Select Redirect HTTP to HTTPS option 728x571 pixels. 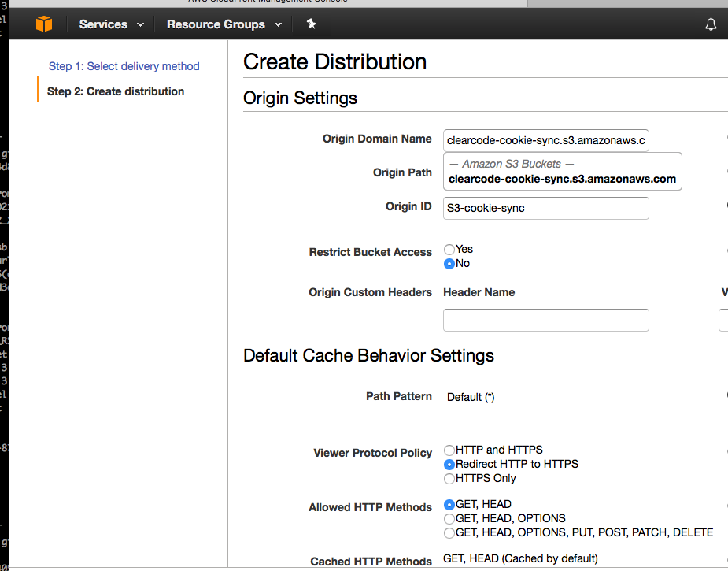449,464
